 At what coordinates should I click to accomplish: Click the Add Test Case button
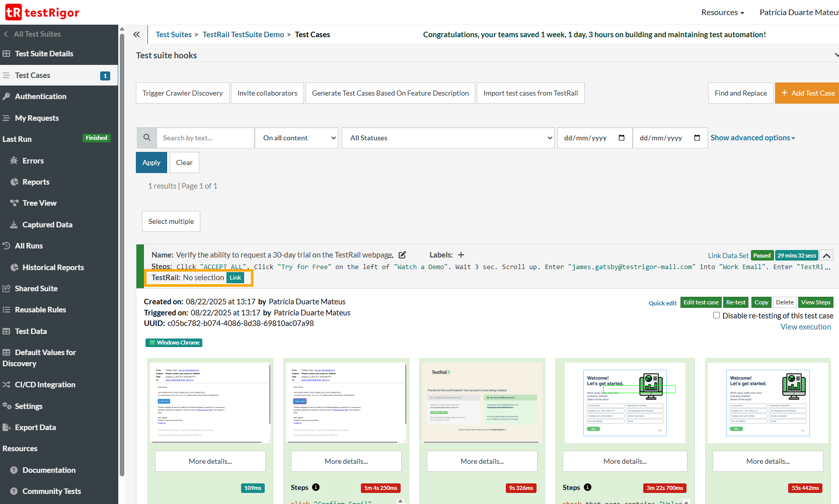[x=807, y=93]
